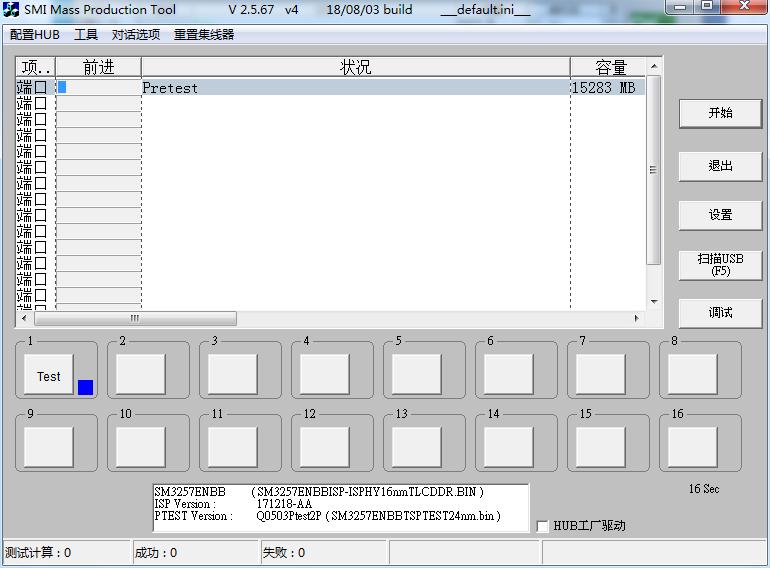The image size is (770, 568).
Task: Click the 退出 exit button
Action: click(720, 166)
